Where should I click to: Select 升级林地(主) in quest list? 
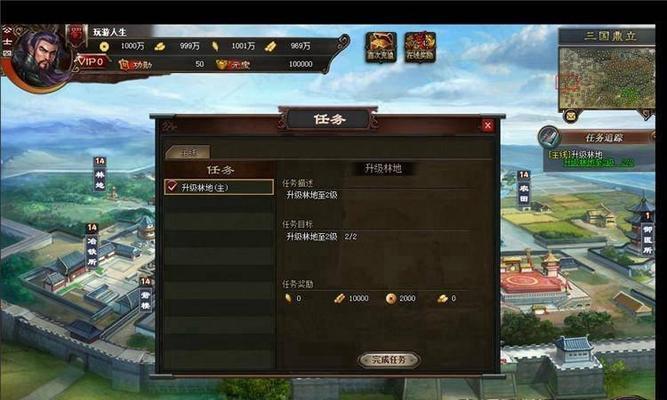(x=219, y=187)
